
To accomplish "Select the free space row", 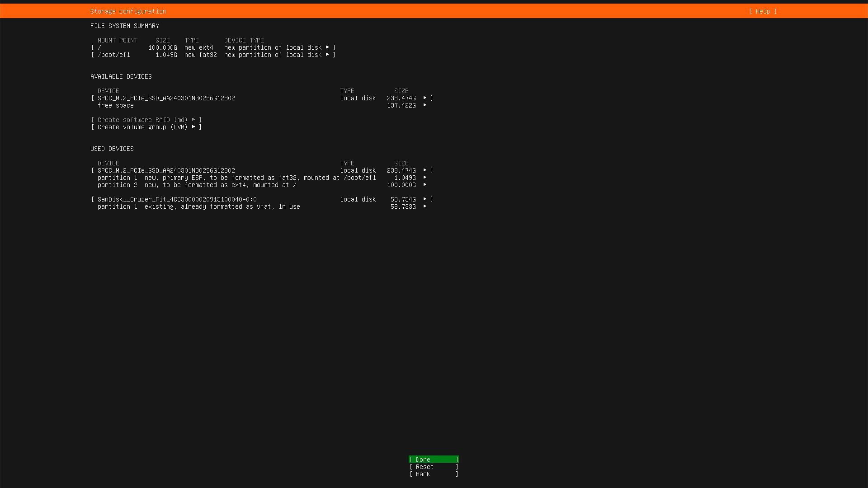I will click(262, 105).
